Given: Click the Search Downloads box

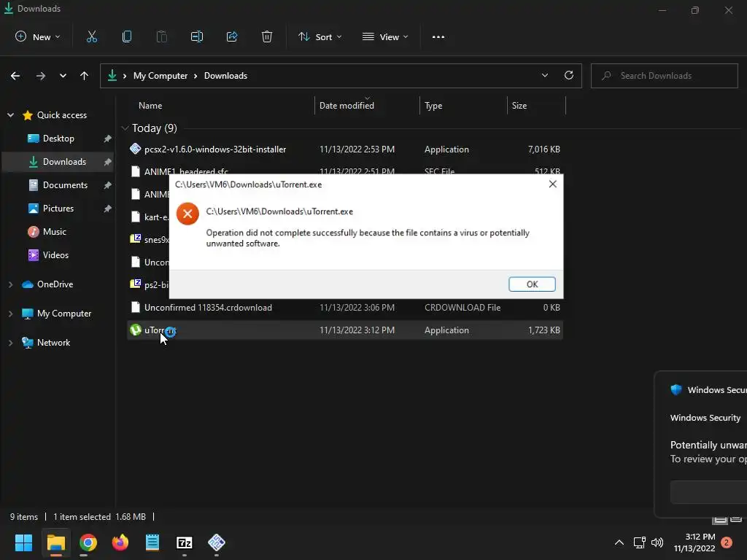Looking at the screenshot, I should (x=664, y=76).
